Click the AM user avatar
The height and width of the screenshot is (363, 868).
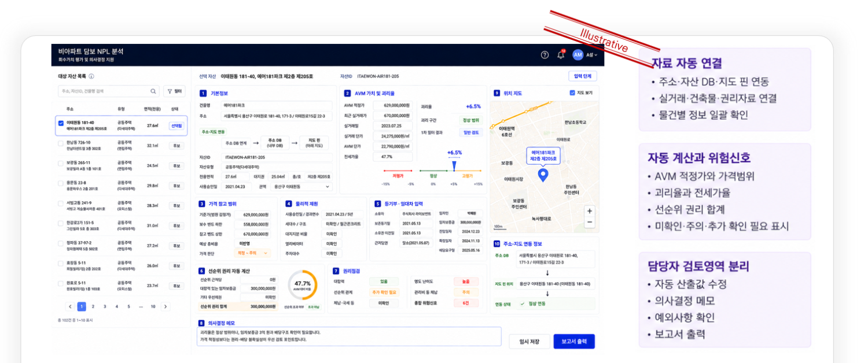coord(578,55)
